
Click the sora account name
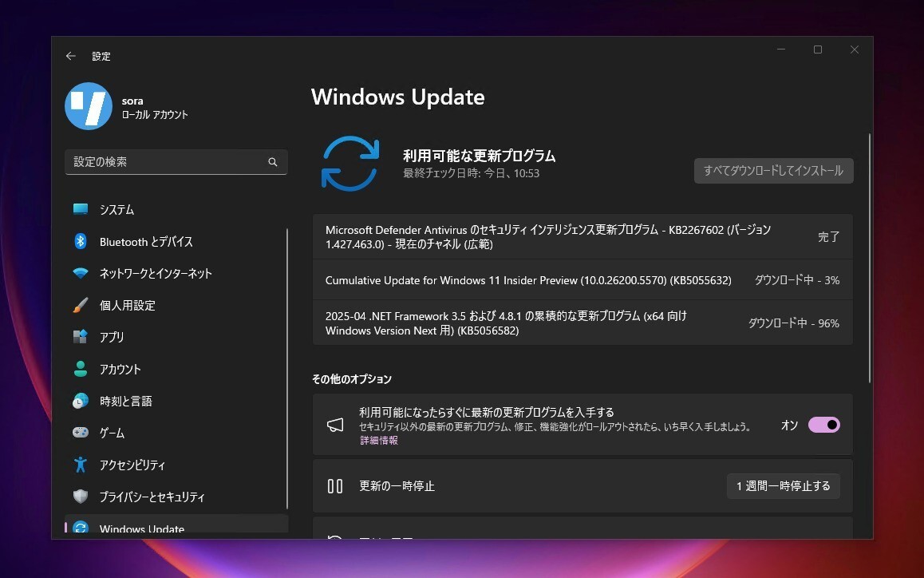[132, 101]
